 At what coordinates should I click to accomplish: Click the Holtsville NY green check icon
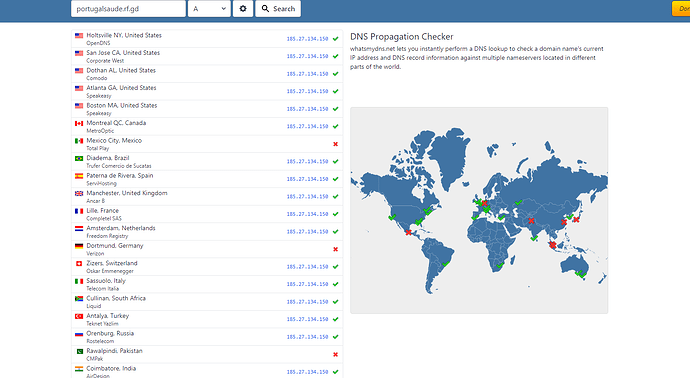coord(336,39)
